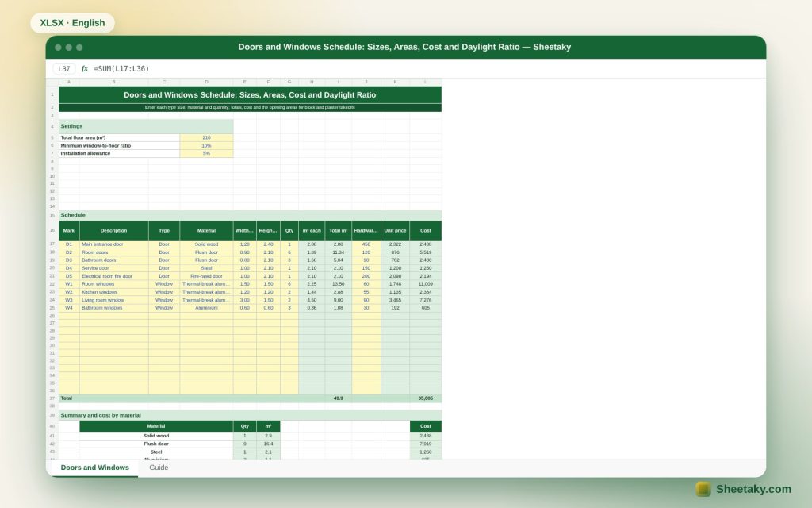Select summary cost cell 7,919

(426, 444)
